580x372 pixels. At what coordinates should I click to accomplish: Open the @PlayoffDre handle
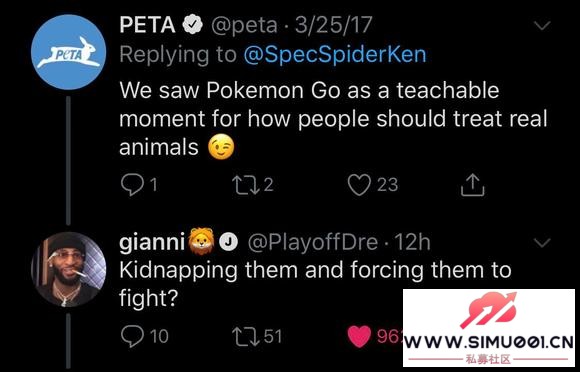click(x=313, y=243)
